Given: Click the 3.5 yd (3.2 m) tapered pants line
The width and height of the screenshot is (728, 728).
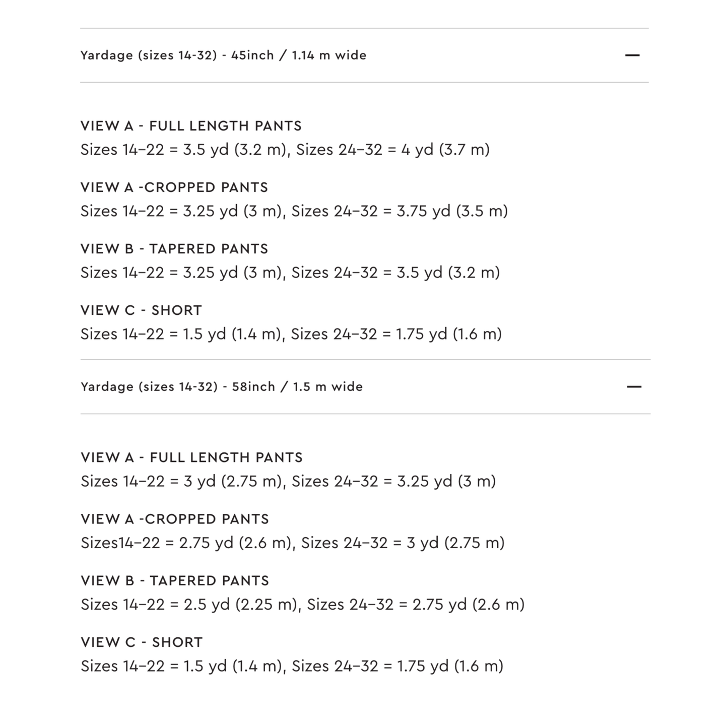Looking at the screenshot, I should (x=290, y=273).
